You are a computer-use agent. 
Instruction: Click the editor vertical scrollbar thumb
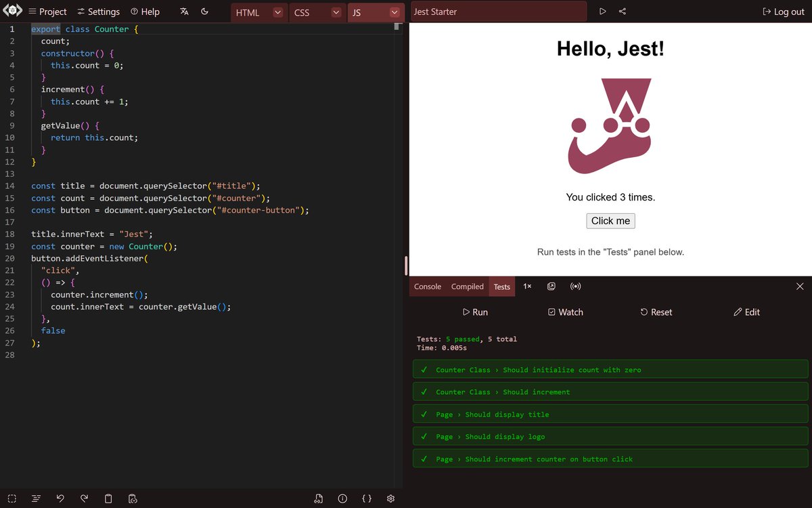click(x=397, y=26)
